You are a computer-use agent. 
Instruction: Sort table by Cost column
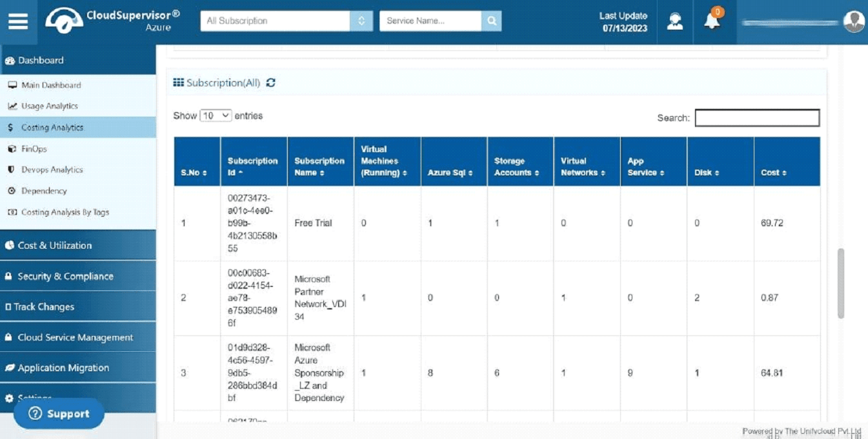pyautogui.click(x=787, y=162)
